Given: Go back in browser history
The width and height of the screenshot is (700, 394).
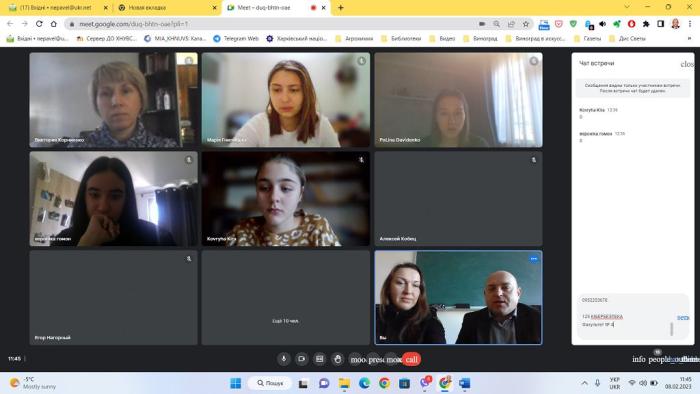Looking at the screenshot, I should (x=10, y=24).
